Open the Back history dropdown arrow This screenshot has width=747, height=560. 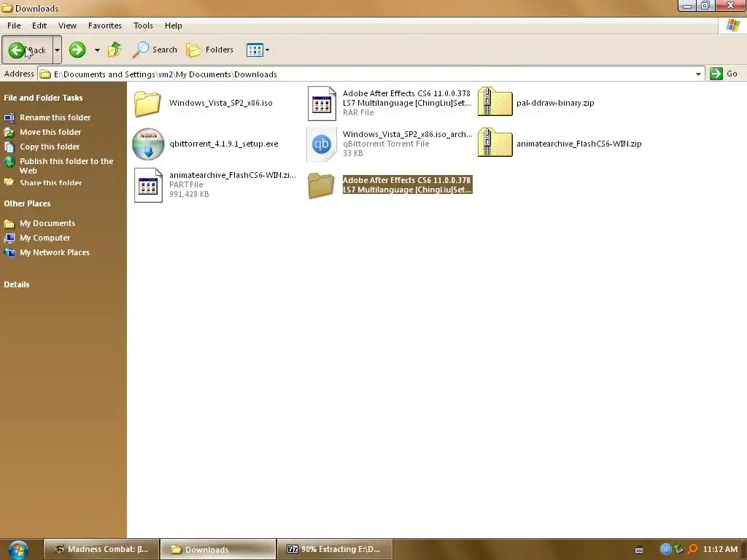[x=57, y=50]
